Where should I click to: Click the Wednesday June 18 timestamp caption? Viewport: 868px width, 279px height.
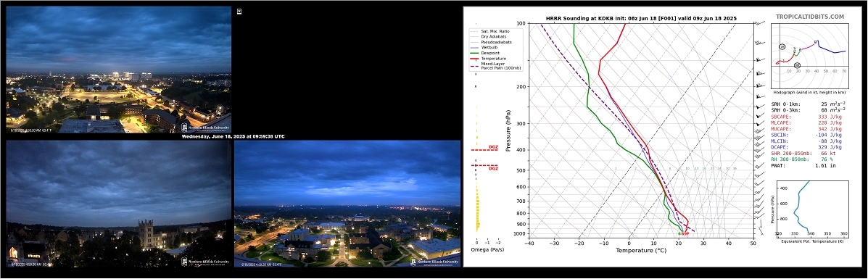(x=233, y=136)
